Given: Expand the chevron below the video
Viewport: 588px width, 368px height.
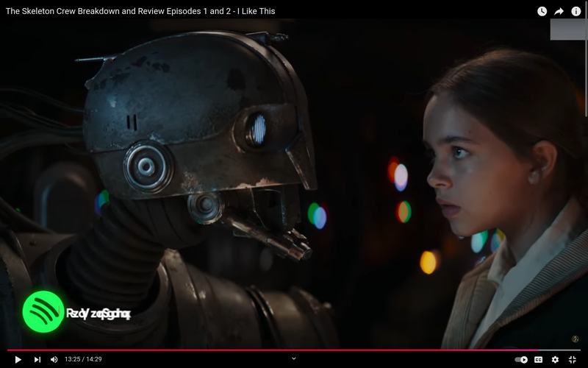Looking at the screenshot, I should click(x=294, y=358).
